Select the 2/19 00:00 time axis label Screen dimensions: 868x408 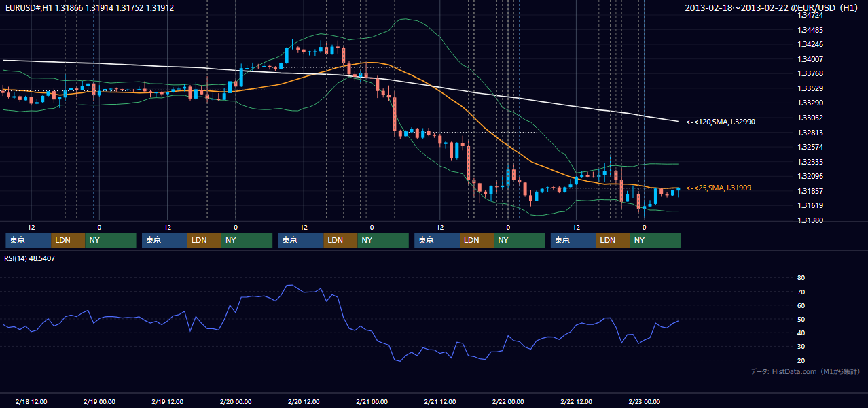[x=99, y=401]
